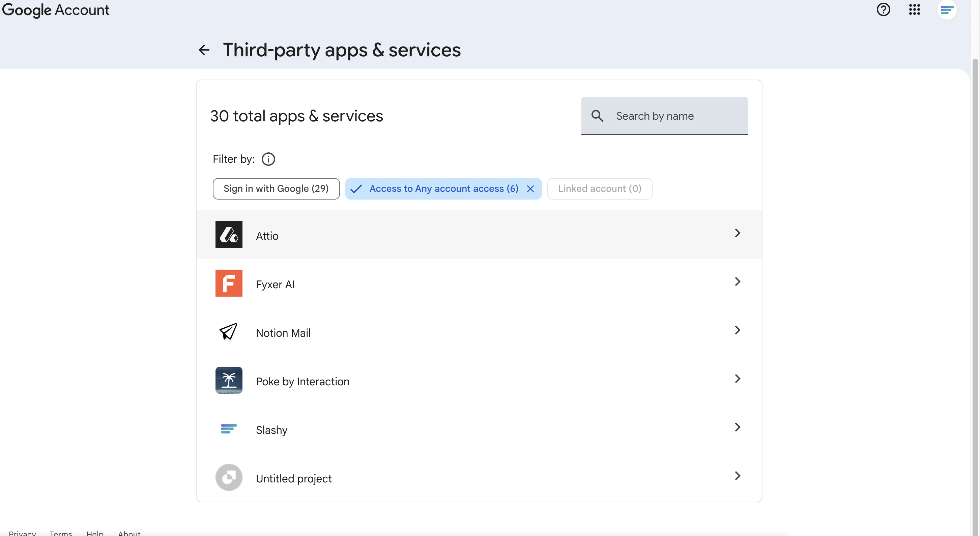Click the Slashy striped logo in the list

point(229,429)
